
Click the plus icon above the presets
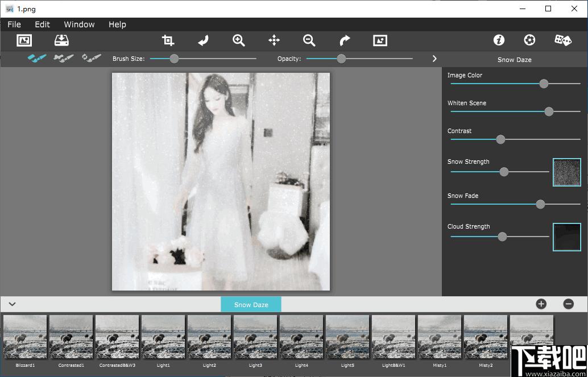(x=541, y=304)
